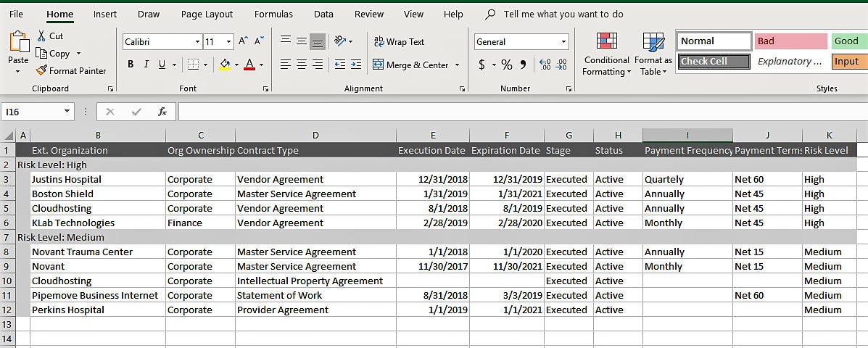Apply the Check Cell style
This screenshot has width=868, height=348.
714,62
